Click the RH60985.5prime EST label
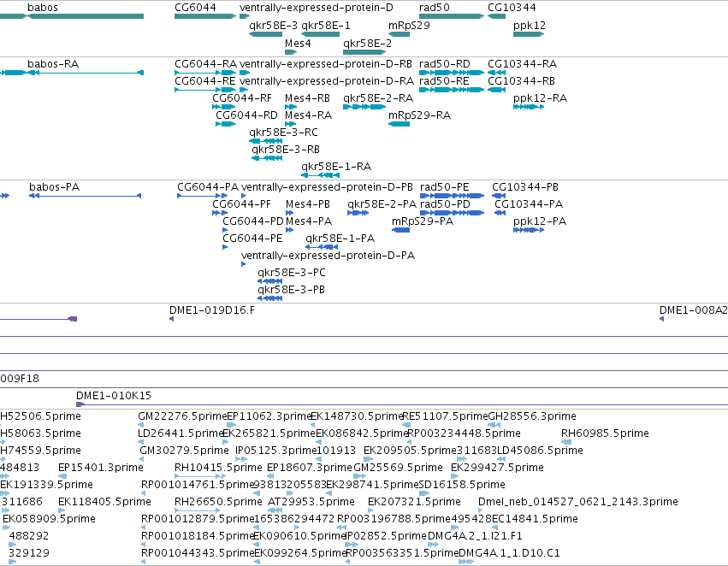Image resolution: width=728 pixels, height=566 pixels. tap(605, 433)
